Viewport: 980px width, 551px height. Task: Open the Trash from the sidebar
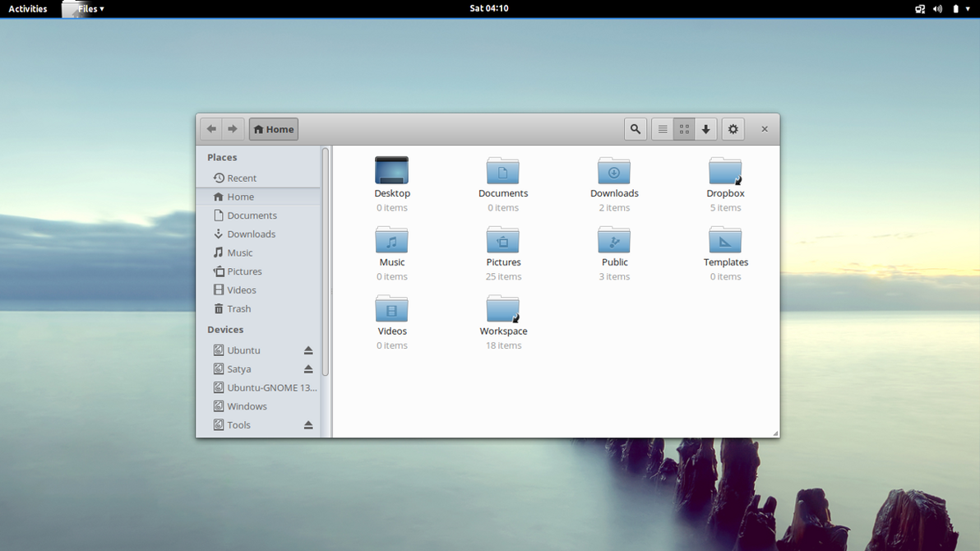tap(238, 308)
